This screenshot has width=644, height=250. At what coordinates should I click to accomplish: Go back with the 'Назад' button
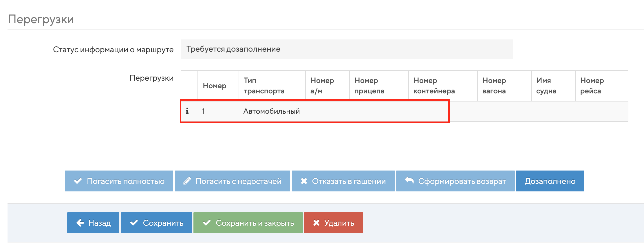tap(93, 223)
